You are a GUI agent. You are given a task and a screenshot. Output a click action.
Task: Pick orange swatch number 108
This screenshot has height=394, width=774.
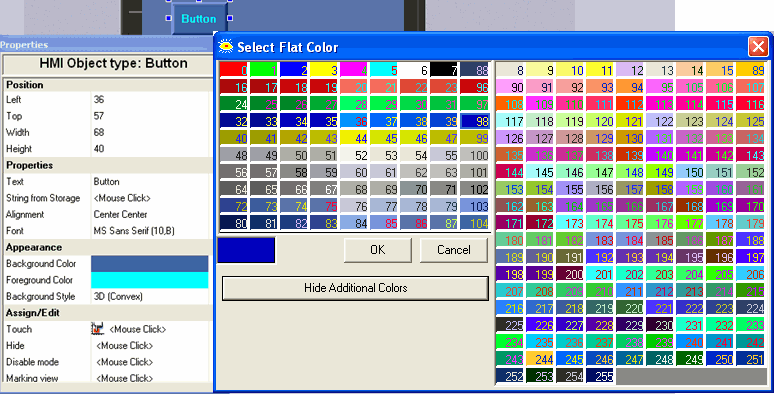point(510,104)
